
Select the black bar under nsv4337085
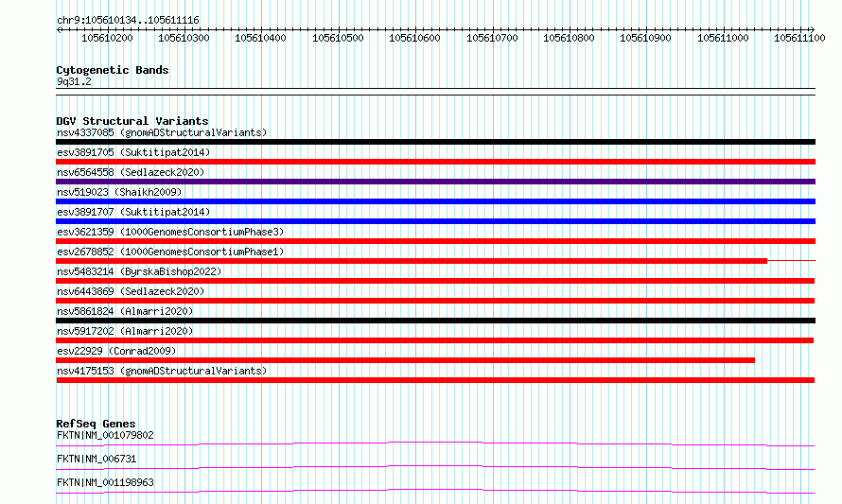[435, 142]
